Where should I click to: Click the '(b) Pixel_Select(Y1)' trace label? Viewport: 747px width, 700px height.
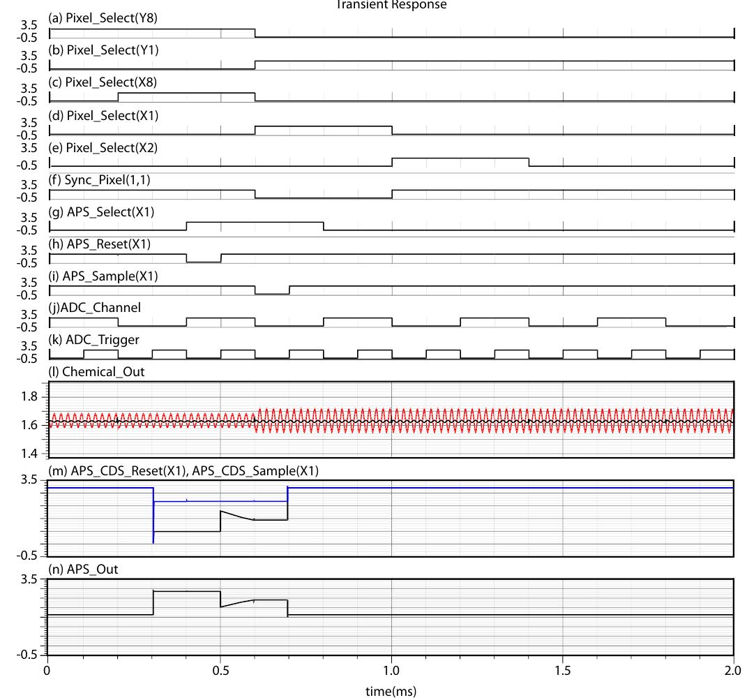click(x=103, y=50)
